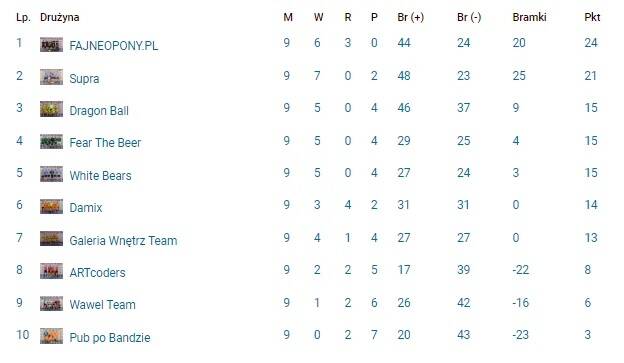Sort by the Br (+) column header

pyautogui.click(x=411, y=17)
